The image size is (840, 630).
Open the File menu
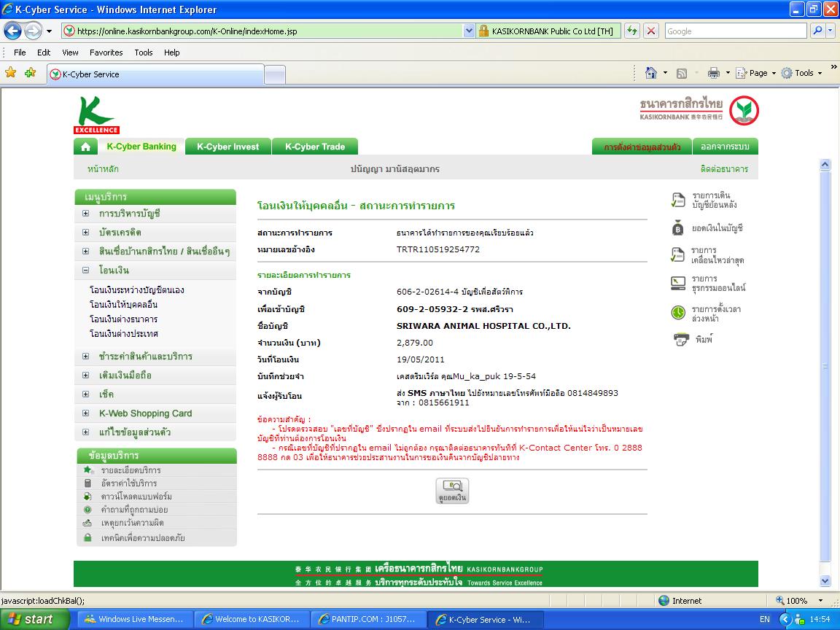click(x=20, y=52)
